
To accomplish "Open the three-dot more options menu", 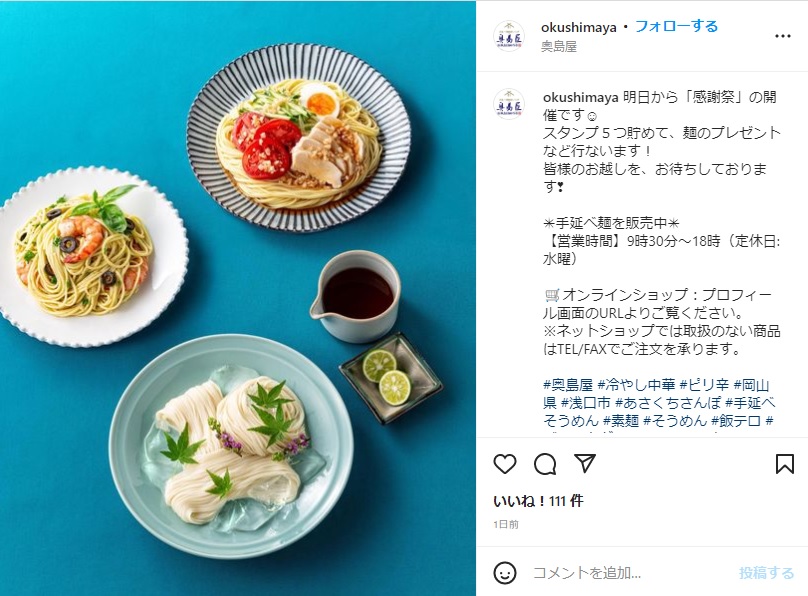I will 783,36.
